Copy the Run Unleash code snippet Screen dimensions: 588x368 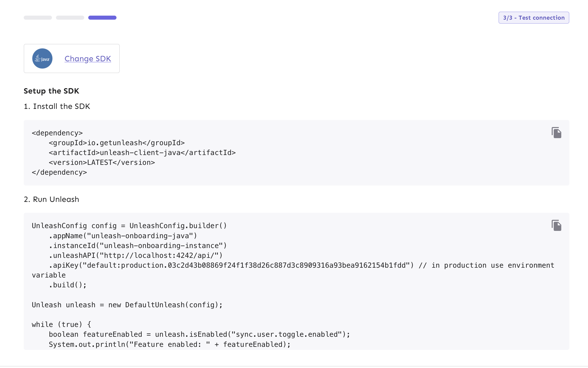556,225
